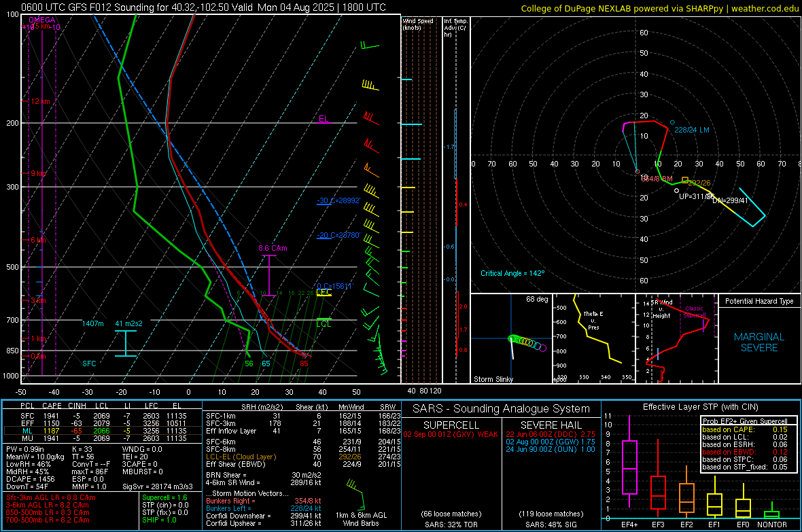Click the Bunkers Left storm motion
This screenshot has height=532, width=802.
pos(264,508)
